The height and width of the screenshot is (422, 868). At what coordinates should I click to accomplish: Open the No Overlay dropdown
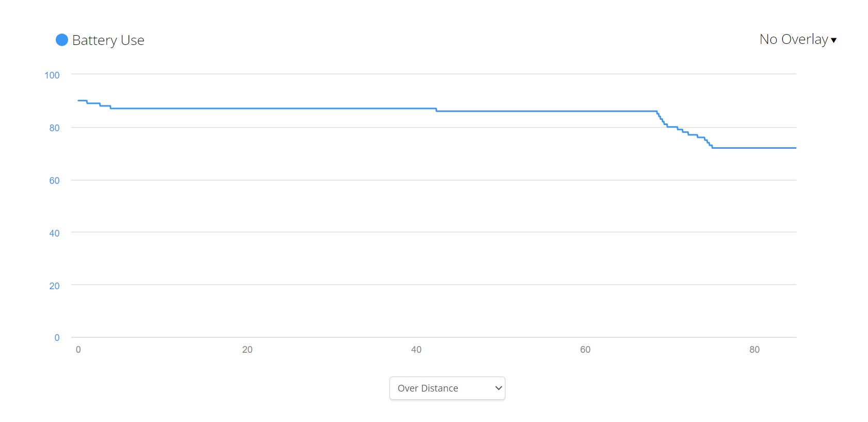point(793,39)
